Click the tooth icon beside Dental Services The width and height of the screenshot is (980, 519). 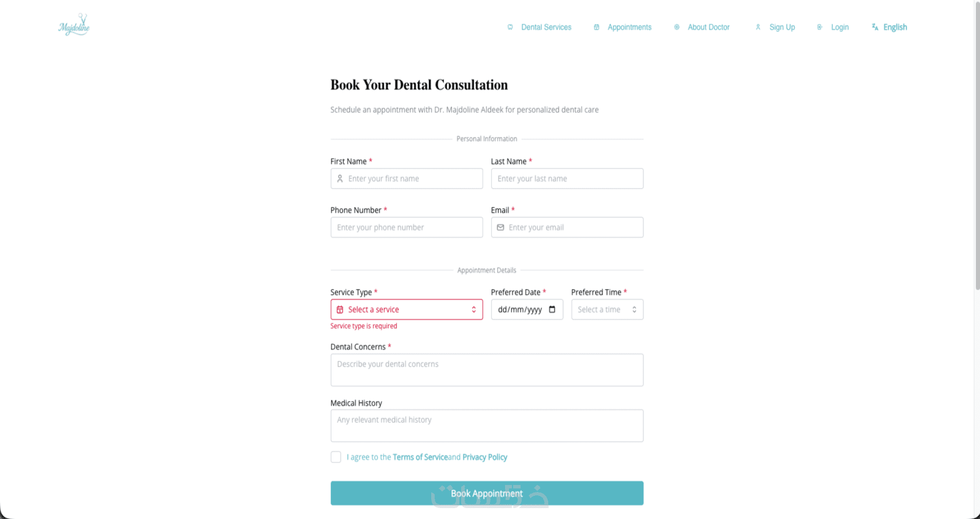pos(510,27)
